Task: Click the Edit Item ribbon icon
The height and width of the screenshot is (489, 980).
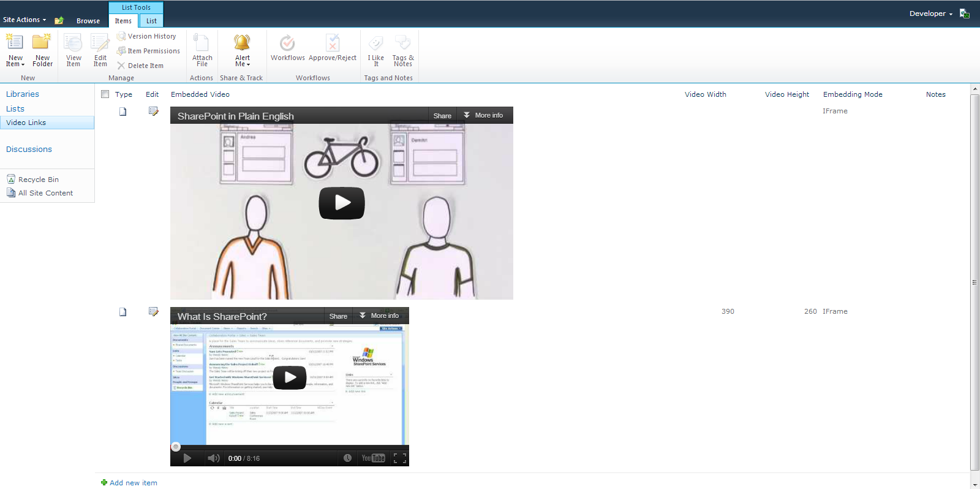Action: click(100, 50)
